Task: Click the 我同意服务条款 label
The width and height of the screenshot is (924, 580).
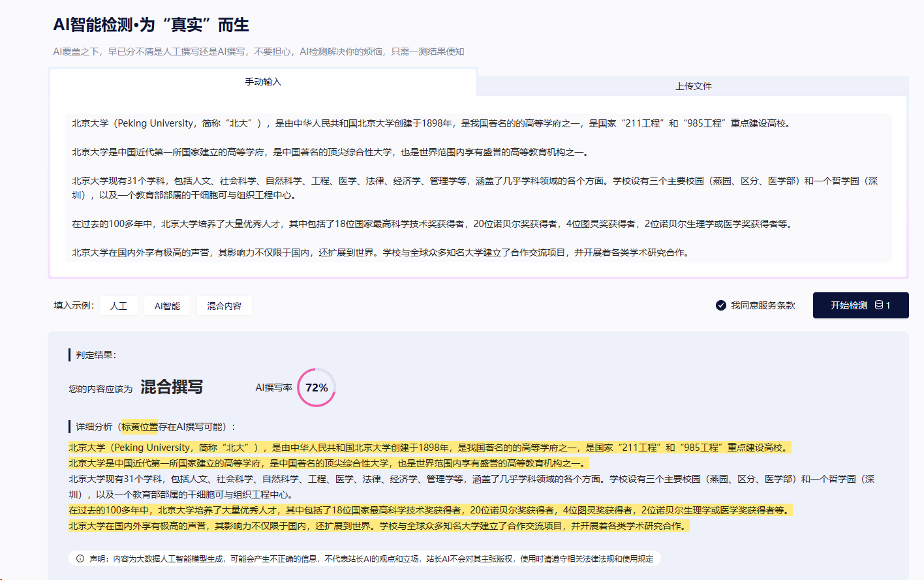Action: coord(763,305)
